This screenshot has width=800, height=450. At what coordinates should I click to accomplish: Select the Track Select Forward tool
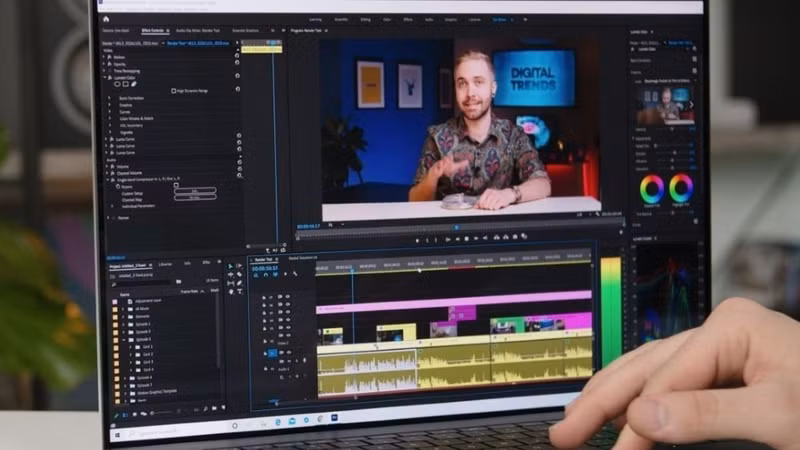[x=239, y=266]
